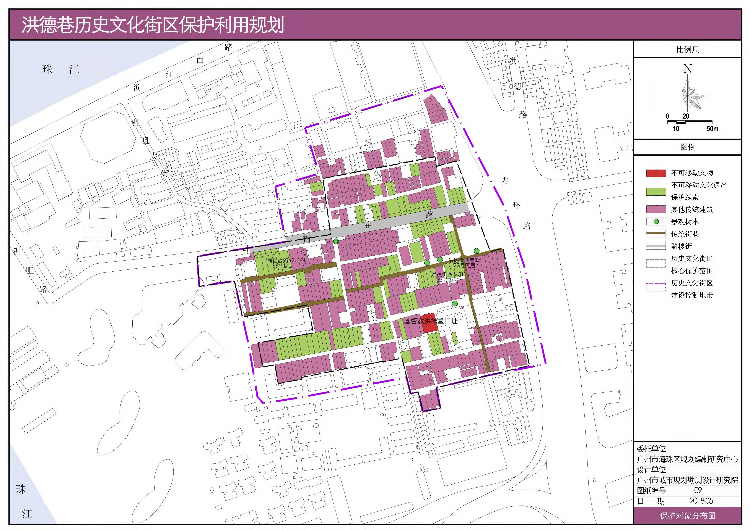Click the pink legend swatch
Viewport: 750px width, 530px height.
pos(656,209)
